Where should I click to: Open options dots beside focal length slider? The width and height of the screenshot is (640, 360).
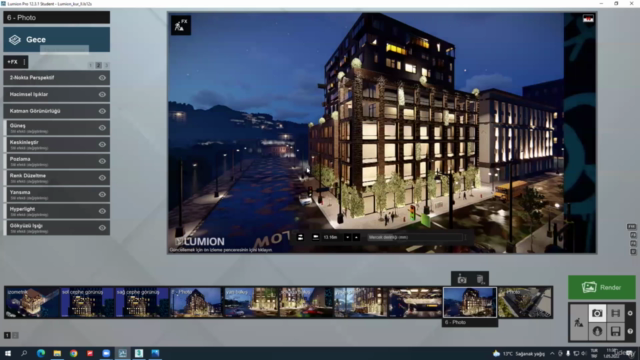tap(465, 237)
